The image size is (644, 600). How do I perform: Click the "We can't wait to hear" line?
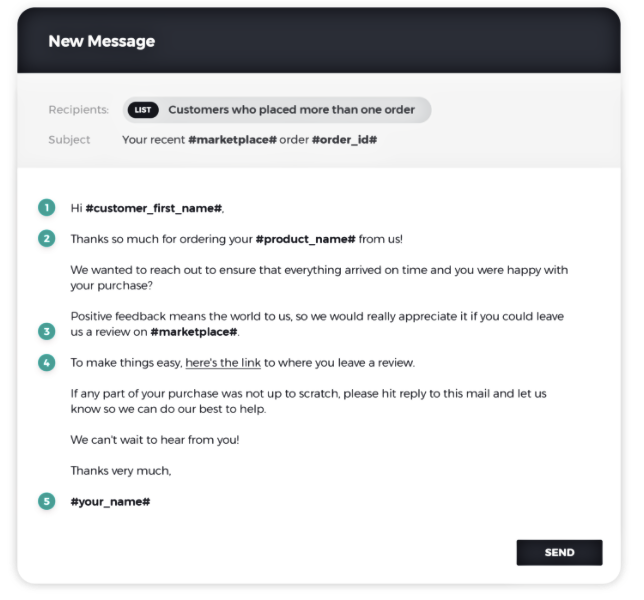point(154,439)
